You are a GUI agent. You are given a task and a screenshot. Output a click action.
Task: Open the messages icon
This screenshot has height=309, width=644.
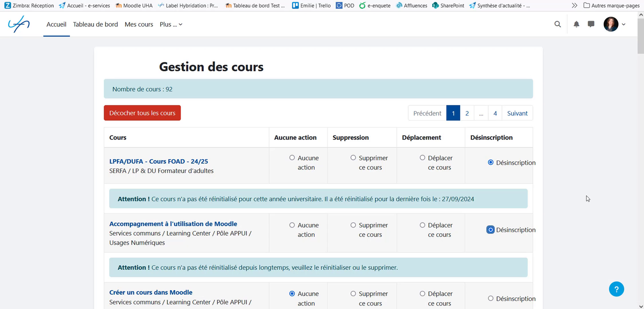coord(591,24)
